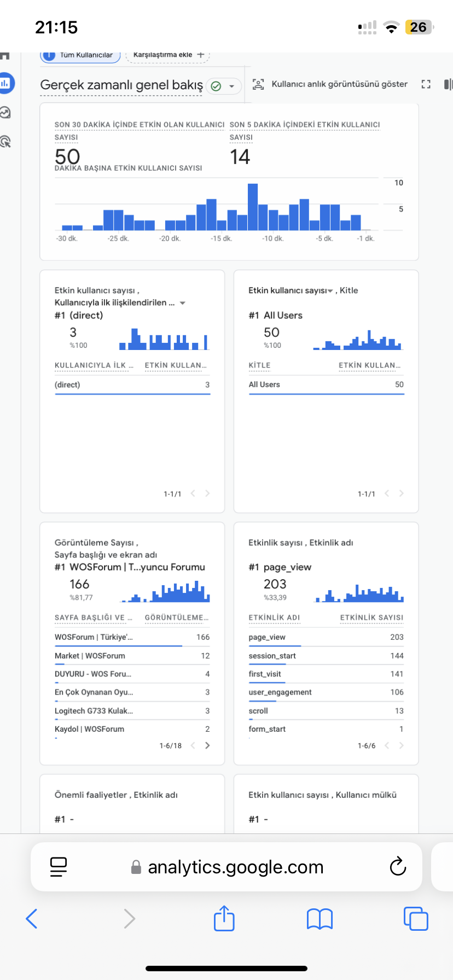Open the Reports bar-chart icon in sidebar
The height and width of the screenshot is (980, 453).
5,83
